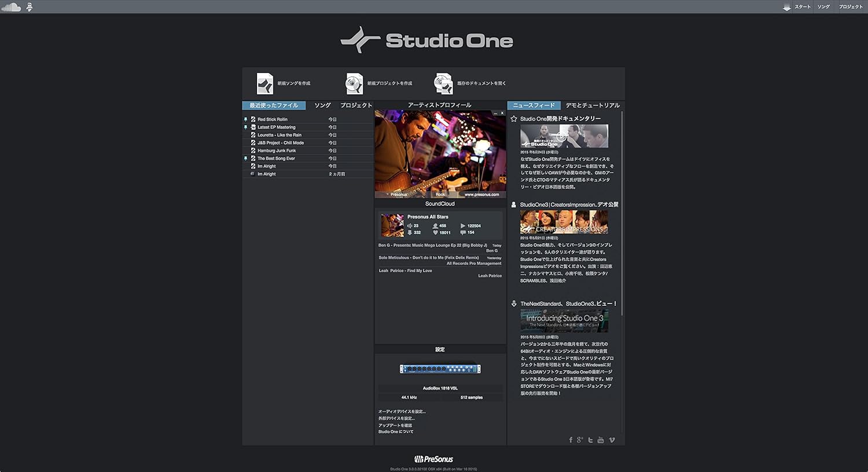The width and height of the screenshot is (868, 472).
Task: Open Presonus artist name dropdown under photo
Action: 396,195
